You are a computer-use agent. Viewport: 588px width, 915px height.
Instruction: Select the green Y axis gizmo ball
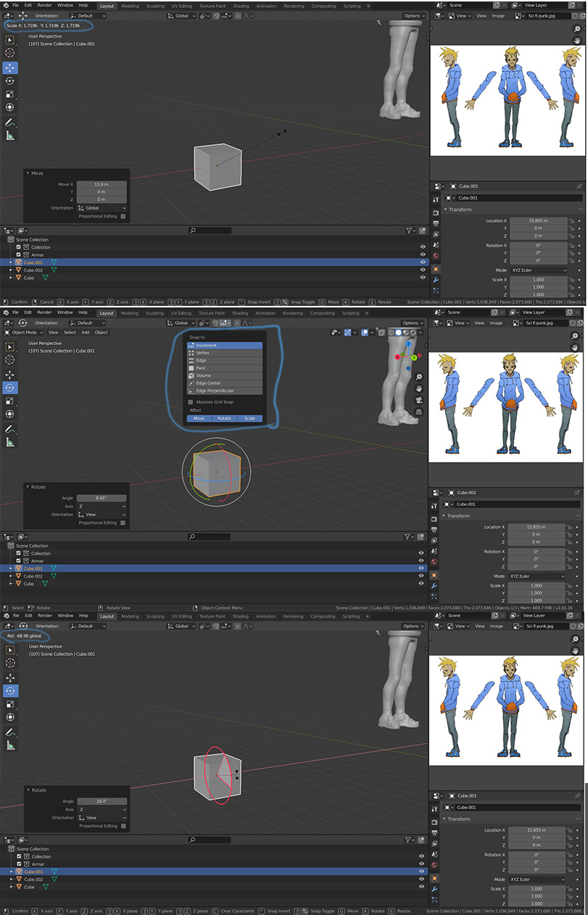click(x=414, y=357)
